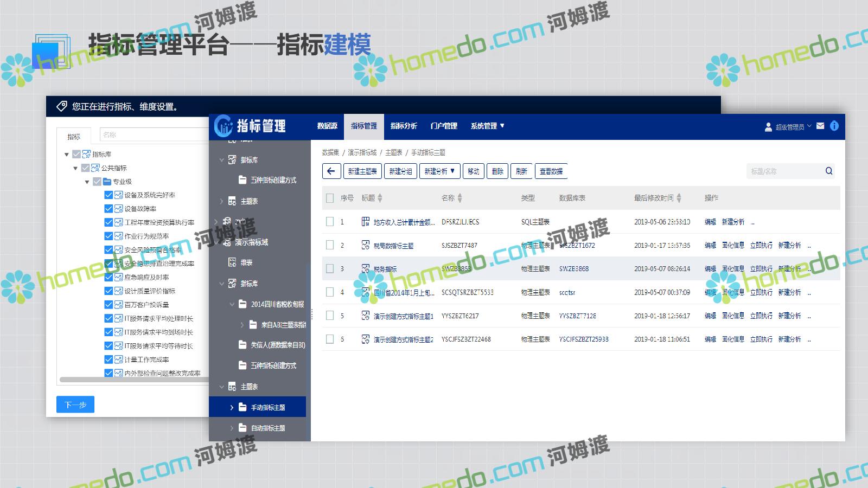This screenshot has height=488, width=868.
Task: Select the 指标 tab in settings panel
Action: (x=74, y=137)
